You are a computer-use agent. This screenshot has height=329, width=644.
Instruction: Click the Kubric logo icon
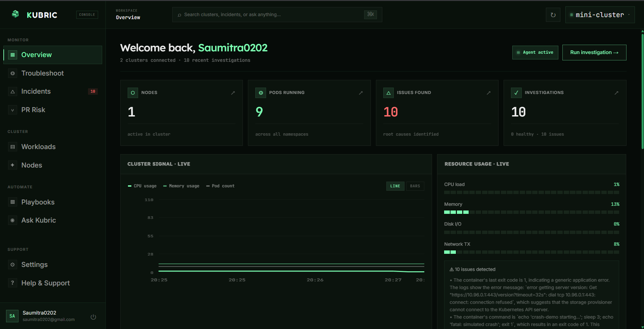point(15,14)
